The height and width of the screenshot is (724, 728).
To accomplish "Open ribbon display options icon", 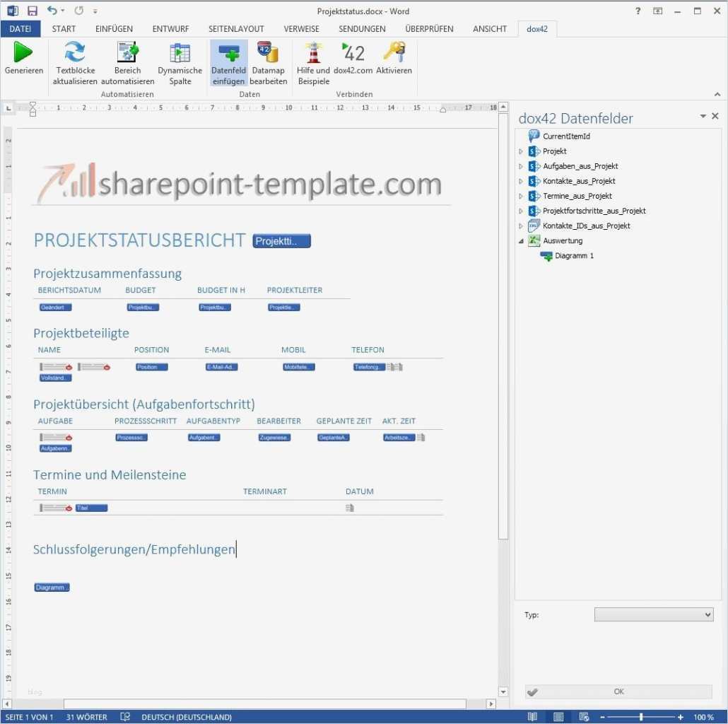I will pyautogui.click(x=657, y=11).
